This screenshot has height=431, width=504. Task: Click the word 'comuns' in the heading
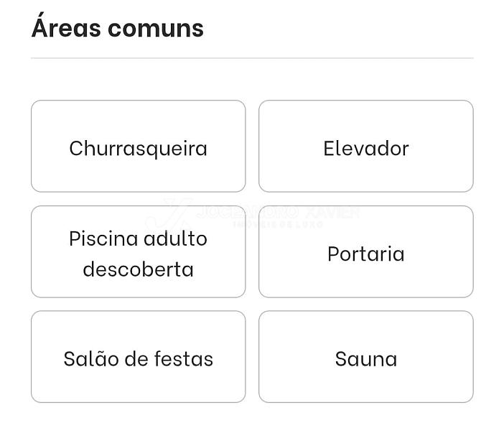coord(156,28)
